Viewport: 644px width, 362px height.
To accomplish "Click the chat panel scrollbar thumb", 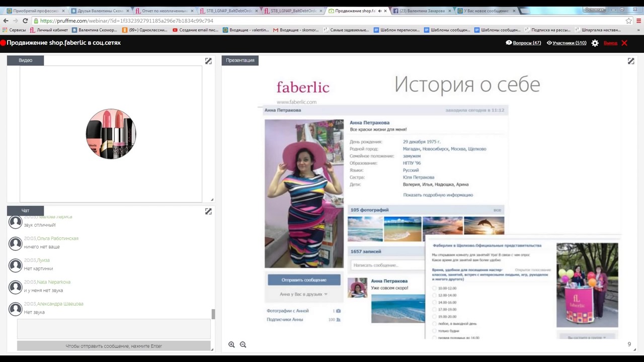I will (213, 314).
